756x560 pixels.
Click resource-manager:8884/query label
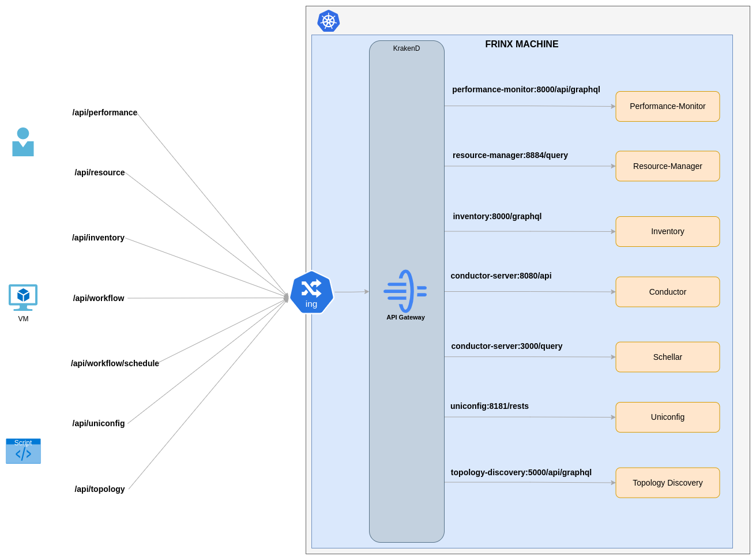coord(510,155)
